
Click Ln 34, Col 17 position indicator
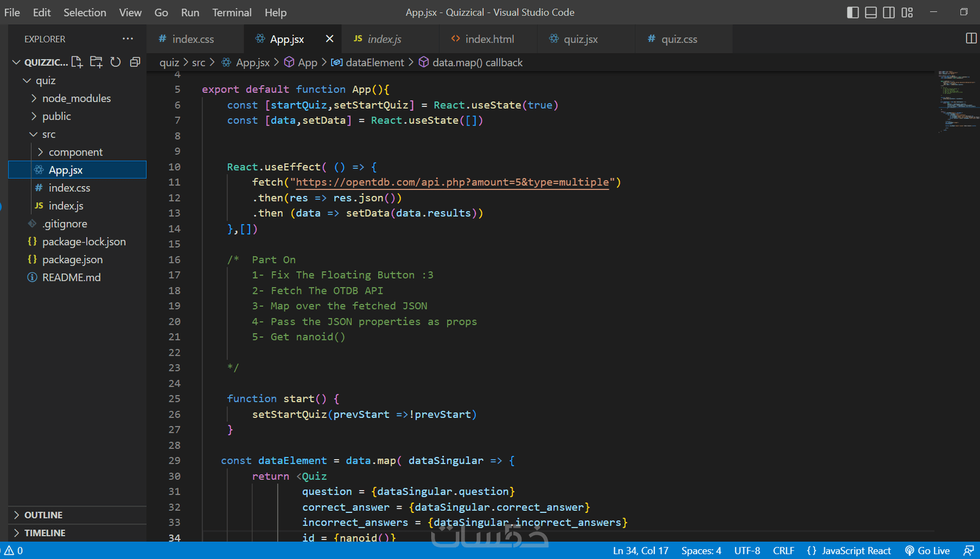640,550
